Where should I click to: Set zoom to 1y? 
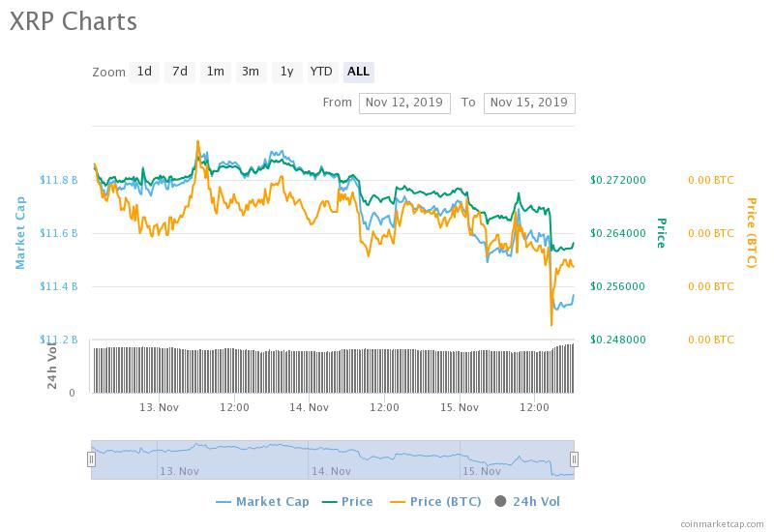(286, 72)
